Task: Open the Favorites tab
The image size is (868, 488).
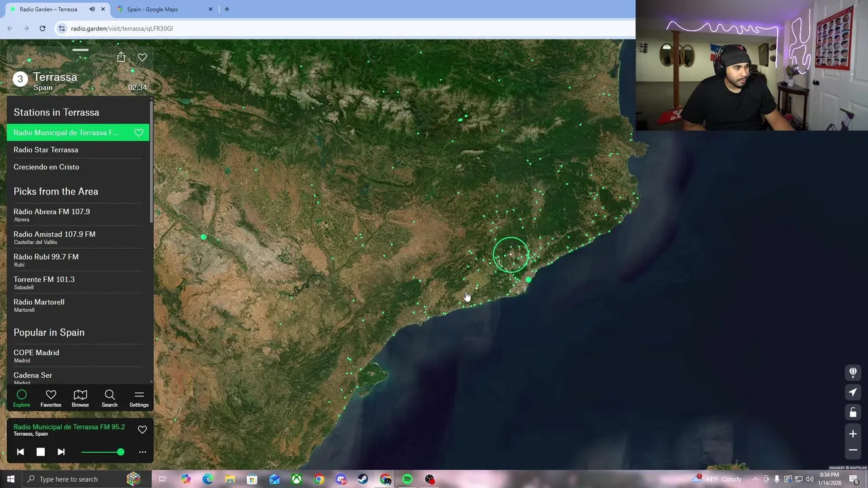Action: [51, 399]
